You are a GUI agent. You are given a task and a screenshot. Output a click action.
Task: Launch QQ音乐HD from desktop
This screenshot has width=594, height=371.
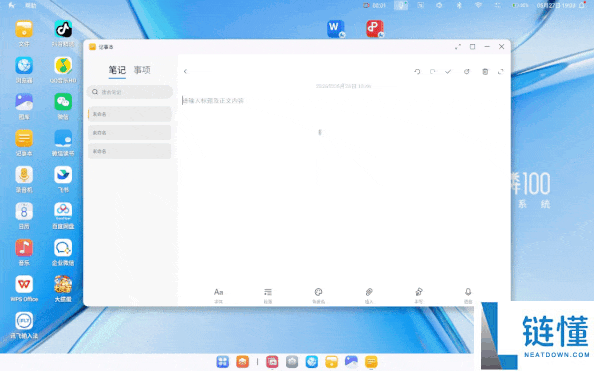click(x=63, y=70)
